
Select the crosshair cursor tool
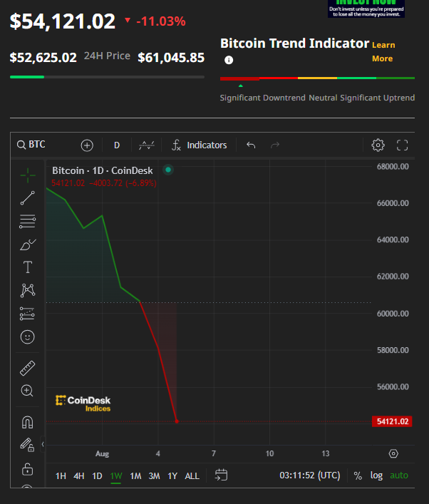[x=28, y=175]
